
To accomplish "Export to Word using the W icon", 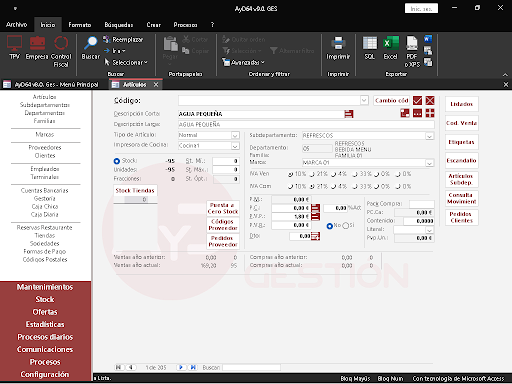I will pyautogui.click(x=428, y=39).
